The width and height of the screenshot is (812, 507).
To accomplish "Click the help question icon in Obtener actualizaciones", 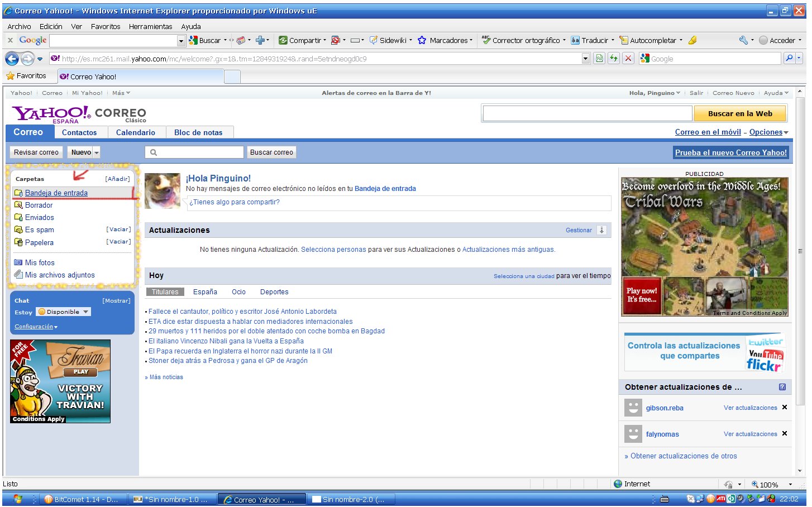I will (x=782, y=387).
